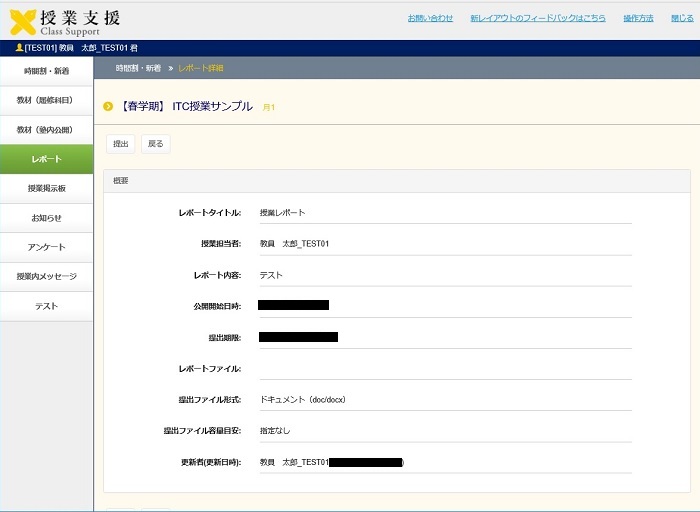This screenshot has height=512, width=700.
Task: Open the new layout feedback link
Action: tap(537, 18)
